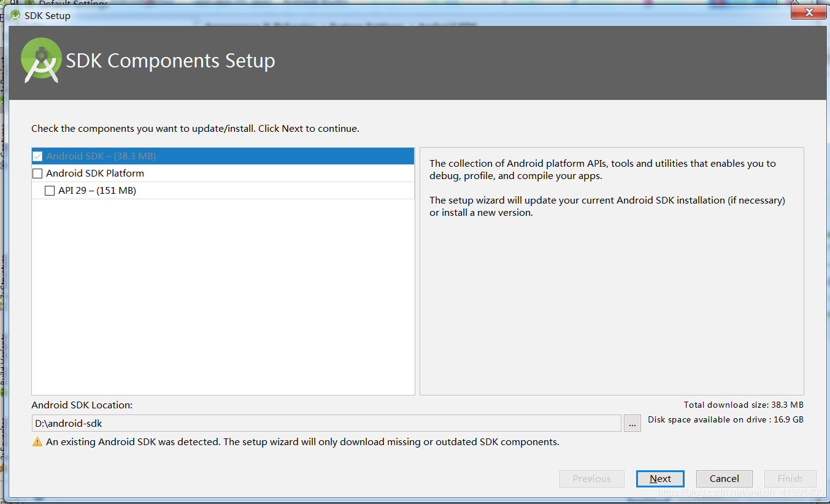This screenshot has height=504, width=830.
Task: Select the Android SDK – (38.3 MB) row
Action: click(x=223, y=156)
